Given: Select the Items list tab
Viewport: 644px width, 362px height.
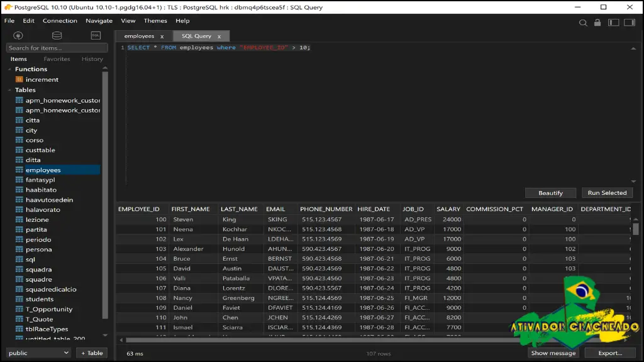Looking at the screenshot, I should pos(18,59).
